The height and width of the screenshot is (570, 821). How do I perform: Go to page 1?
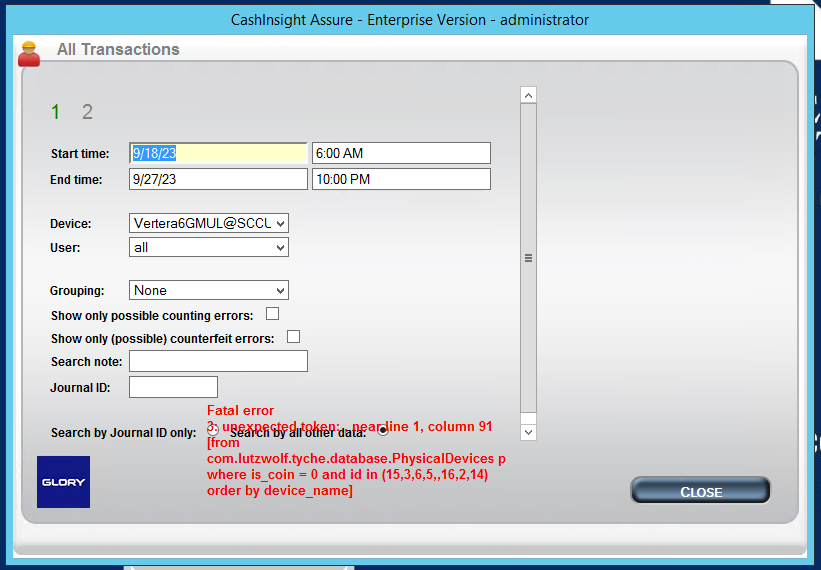56,112
